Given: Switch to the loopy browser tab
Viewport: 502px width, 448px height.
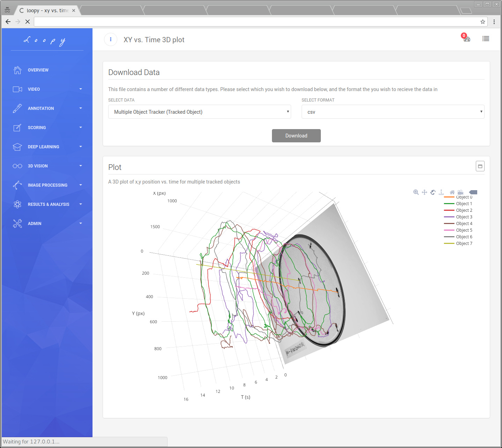Looking at the screenshot, I should coord(47,10).
